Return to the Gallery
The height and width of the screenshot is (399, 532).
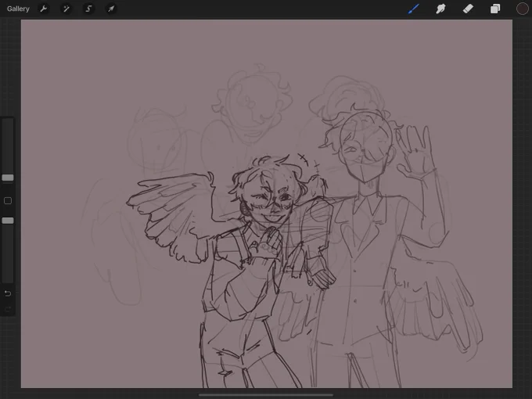(x=18, y=9)
